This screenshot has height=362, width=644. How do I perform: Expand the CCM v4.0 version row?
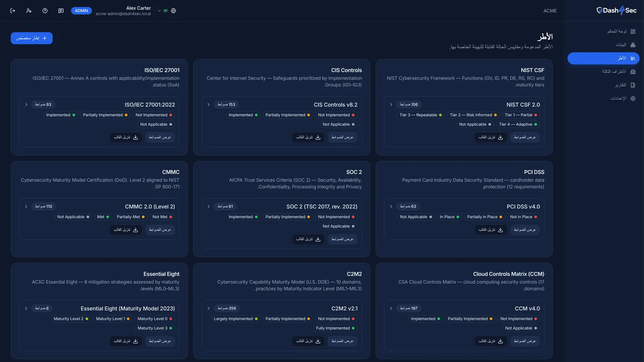(391, 309)
